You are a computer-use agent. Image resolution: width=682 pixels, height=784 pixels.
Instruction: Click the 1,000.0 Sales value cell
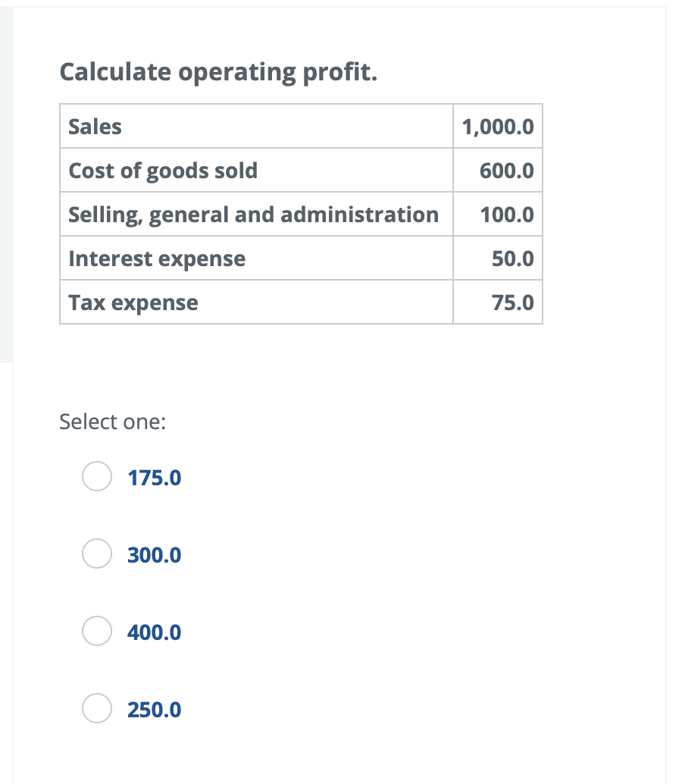[x=496, y=127]
